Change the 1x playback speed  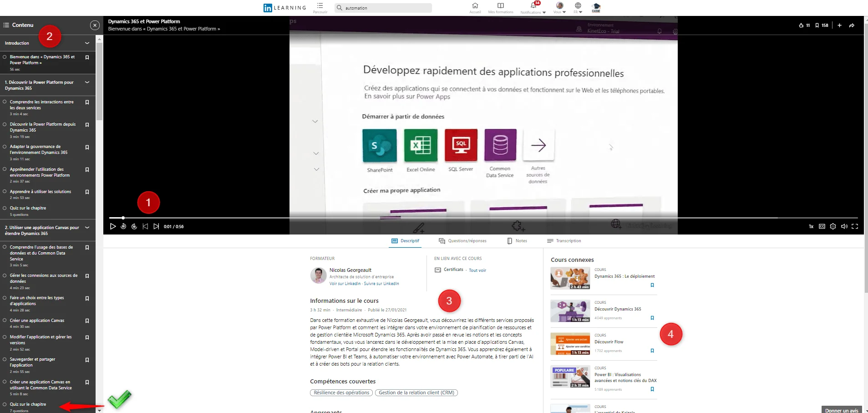click(x=811, y=226)
